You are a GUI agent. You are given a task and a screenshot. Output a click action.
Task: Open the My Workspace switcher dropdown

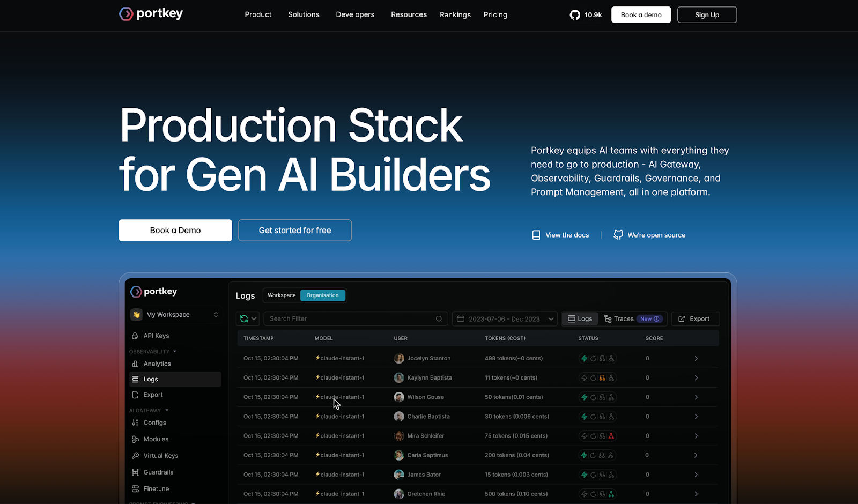click(x=175, y=315)
